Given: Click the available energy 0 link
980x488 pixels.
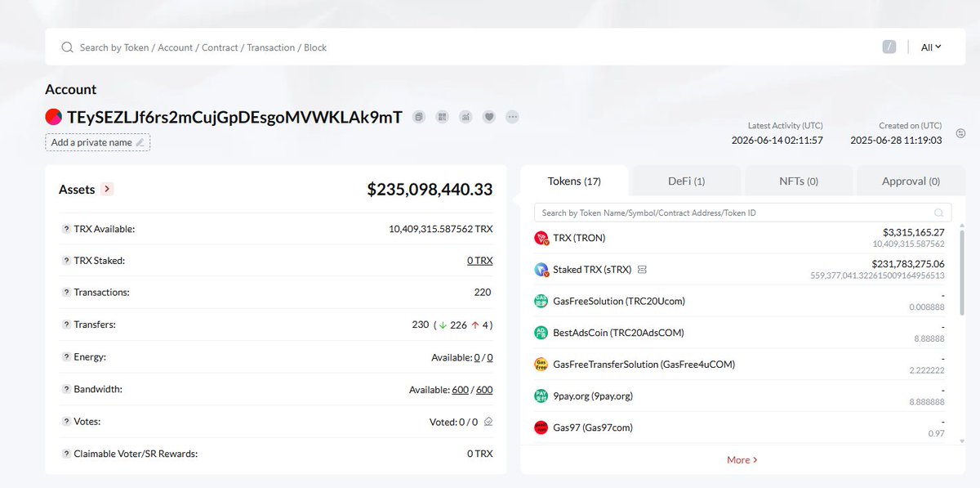Looking at the screenshot, I should tap(477, 357).
